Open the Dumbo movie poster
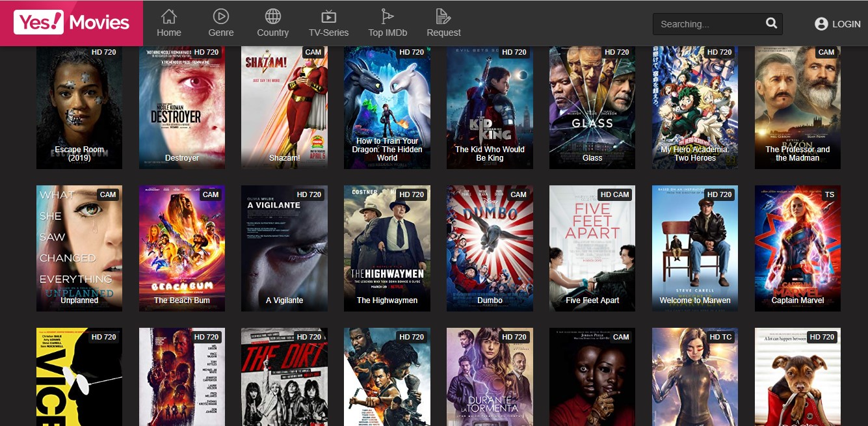868x426 pixels. 490,248
